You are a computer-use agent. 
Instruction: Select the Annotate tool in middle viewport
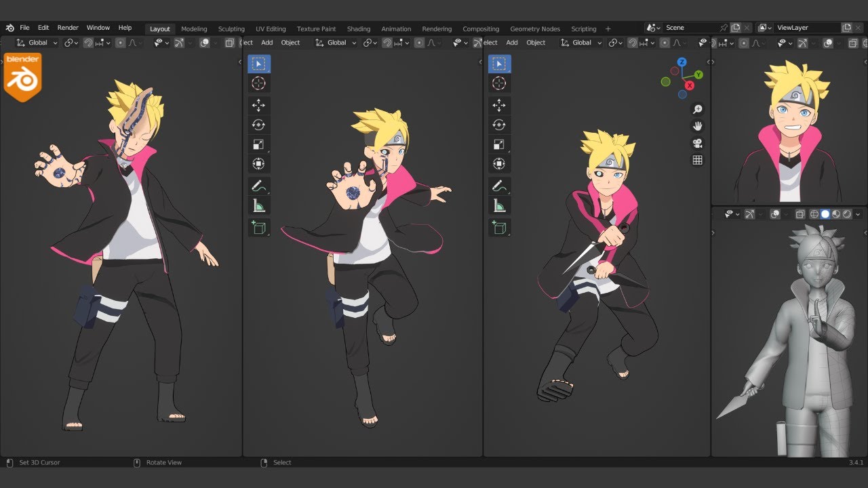(x=258, y=186)
